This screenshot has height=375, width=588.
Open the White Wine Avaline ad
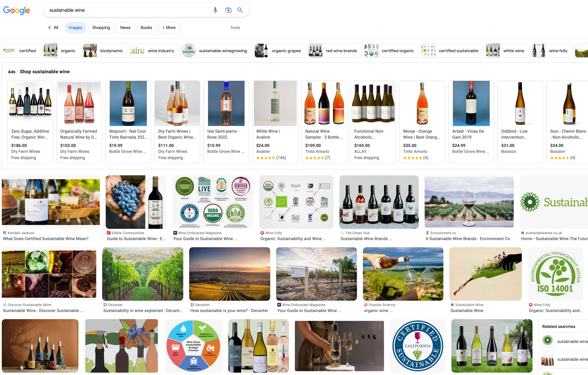(x=275, y=122)
